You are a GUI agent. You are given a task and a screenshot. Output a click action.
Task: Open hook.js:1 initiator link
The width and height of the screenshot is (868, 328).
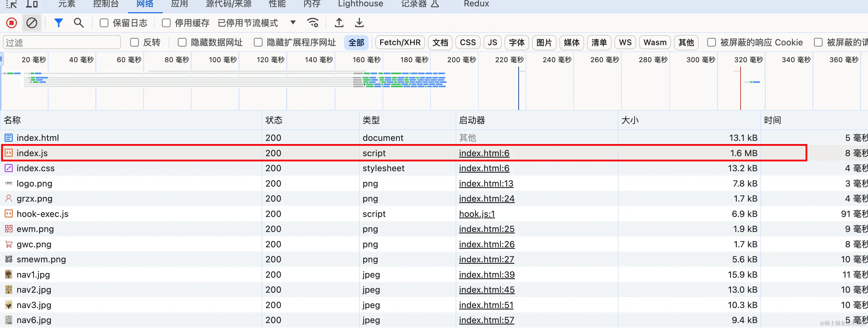pyautogui.click(x=477, y=214)
